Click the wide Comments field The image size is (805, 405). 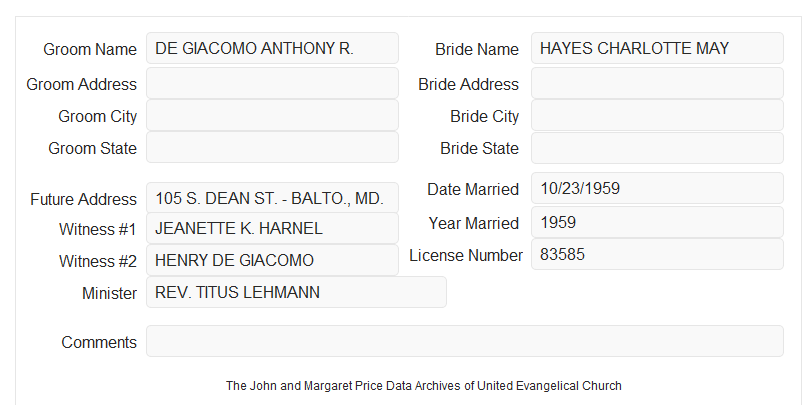465,341
